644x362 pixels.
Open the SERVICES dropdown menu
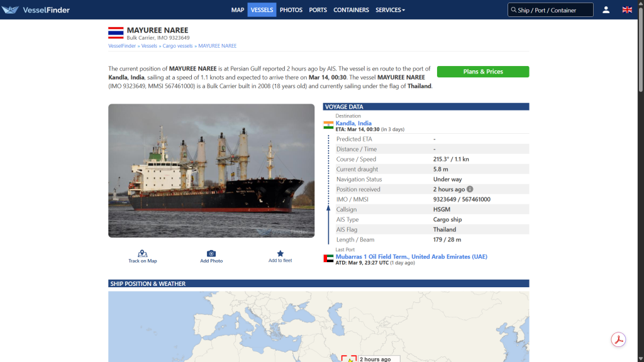(x=390, y=9)
